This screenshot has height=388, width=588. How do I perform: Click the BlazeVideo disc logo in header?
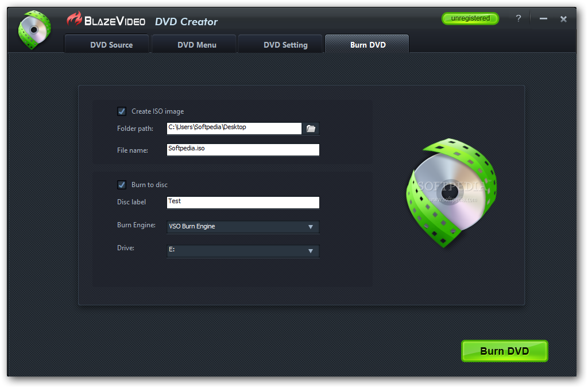tap(34, 30)
